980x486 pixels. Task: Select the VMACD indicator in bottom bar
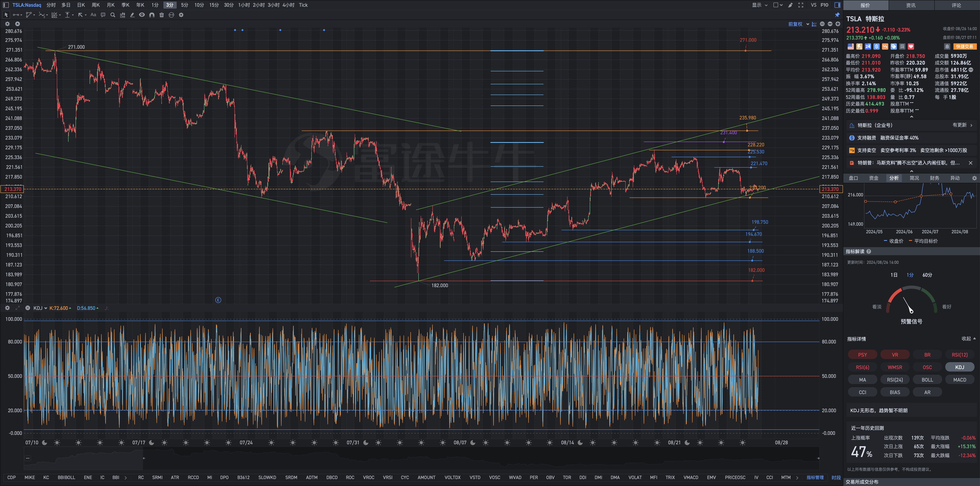click(x=690, y=477)
